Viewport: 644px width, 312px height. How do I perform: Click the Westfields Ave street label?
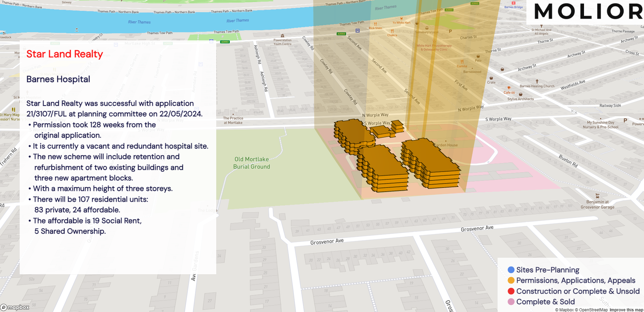pyautogui.click(x=573, y=85)
